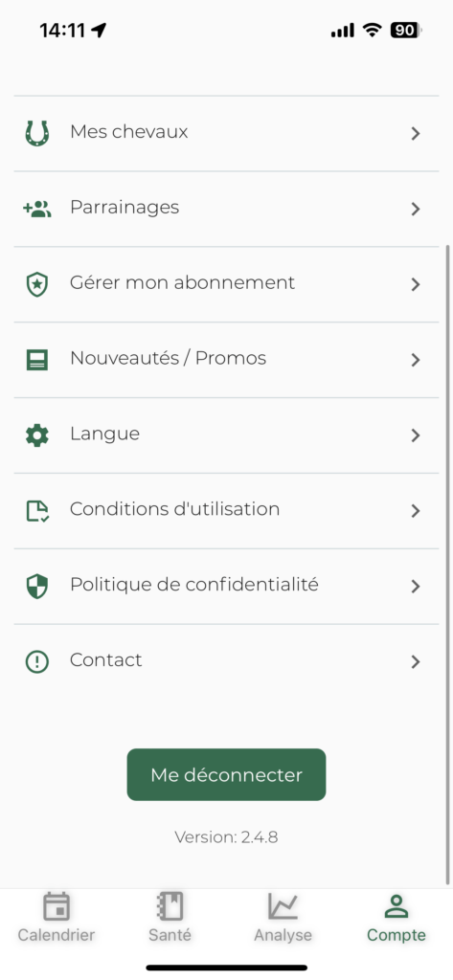The height and width of the screenshot is (980, 453).
Task: Tap the privacy shield icon
Action: tap(37, 587)
